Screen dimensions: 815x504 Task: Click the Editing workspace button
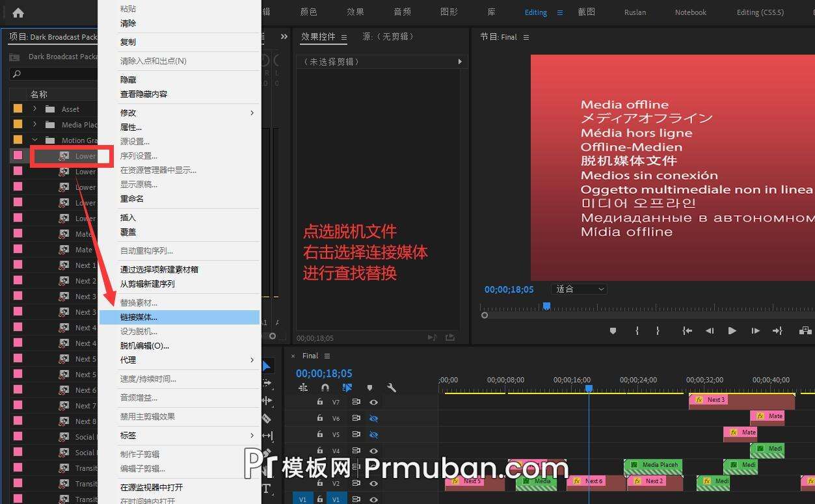coord(535,12)
